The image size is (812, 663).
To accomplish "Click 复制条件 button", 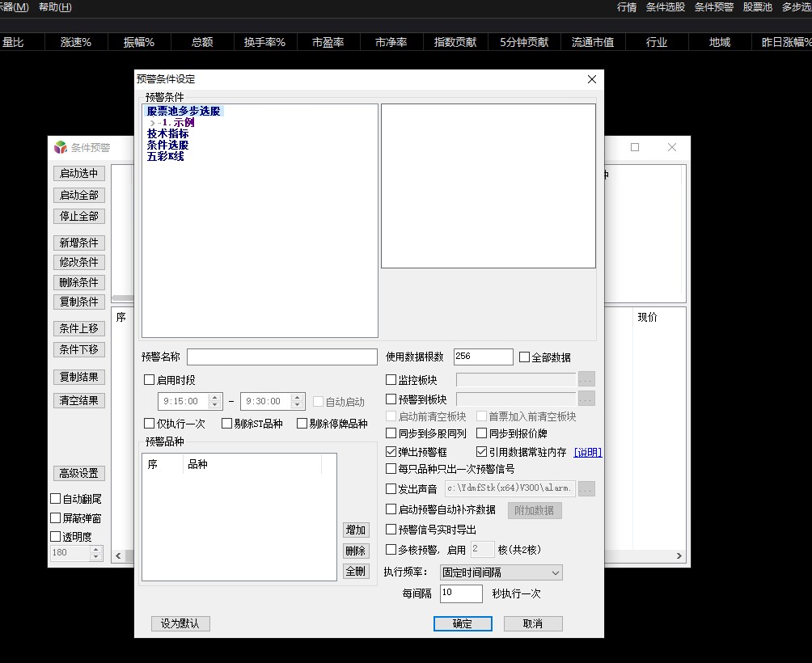I will coord(79,302).
